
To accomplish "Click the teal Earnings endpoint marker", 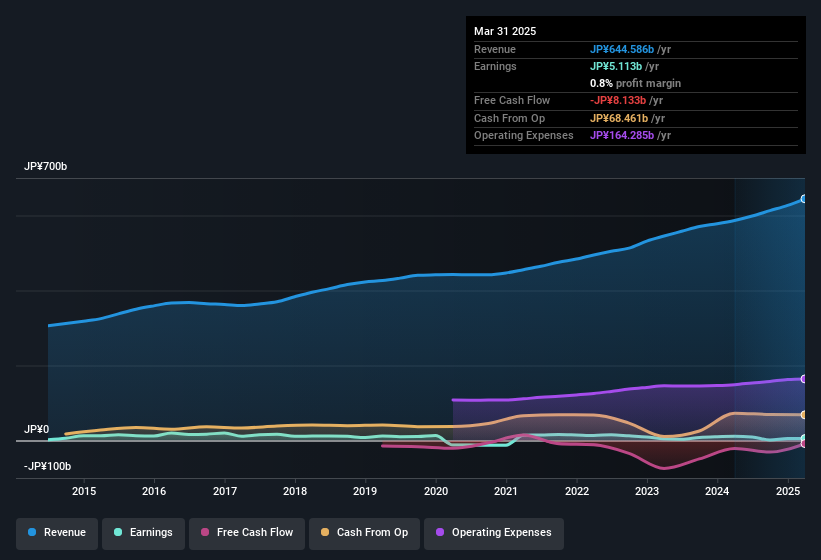I will click(804, 438).
